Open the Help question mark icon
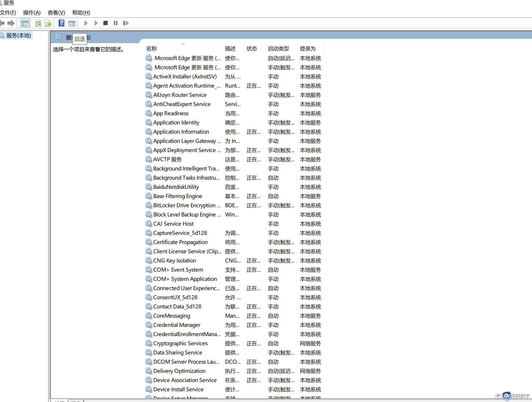The image size is (532, 402). click(x=62, y=23)
